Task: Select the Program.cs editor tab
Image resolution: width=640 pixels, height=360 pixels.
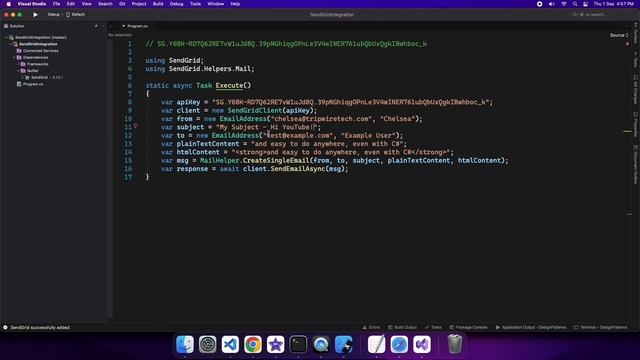Action: click(x=135, y=26)
